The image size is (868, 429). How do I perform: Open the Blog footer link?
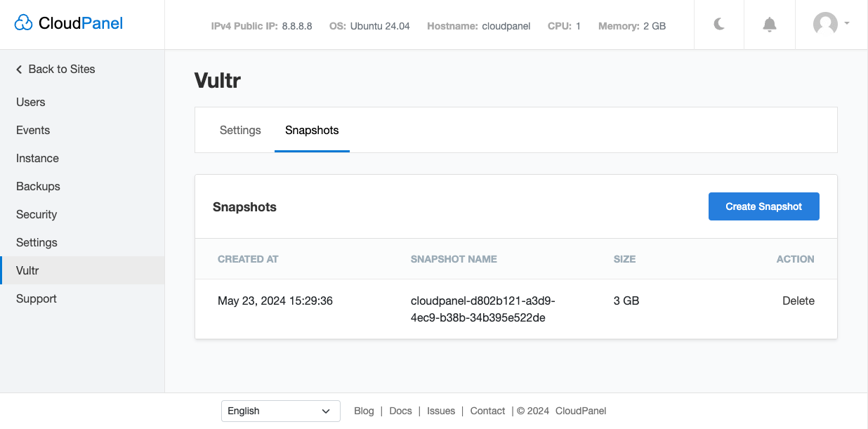tap(364, 411)
